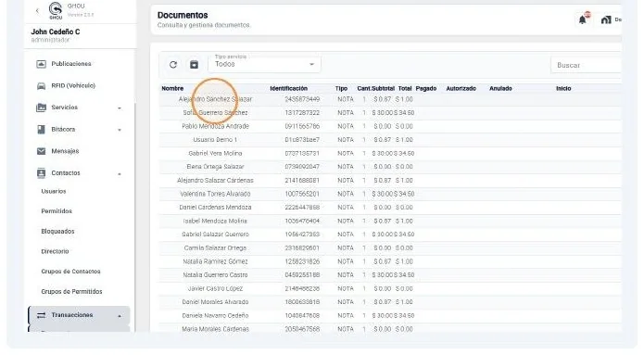The width and height of the screenshot is (644, 355).
Task: Click the archive icon beside refresh
Action: click(194, 65)
